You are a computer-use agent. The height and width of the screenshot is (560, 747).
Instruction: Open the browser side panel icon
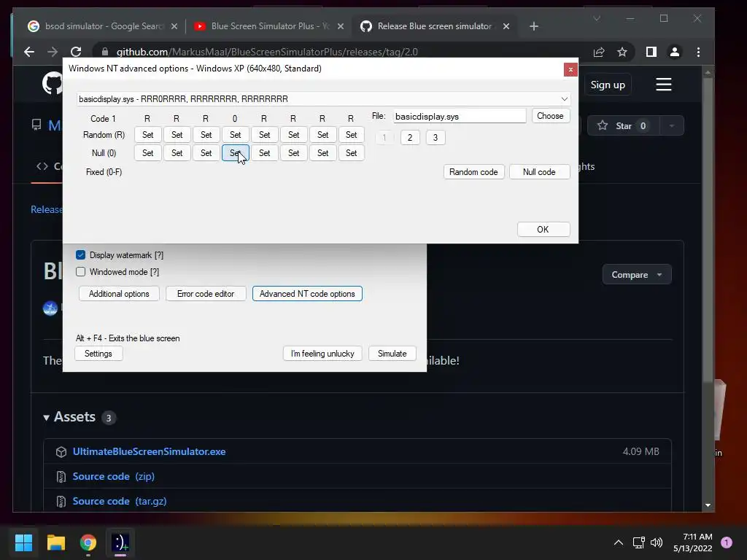pos(651,52)
